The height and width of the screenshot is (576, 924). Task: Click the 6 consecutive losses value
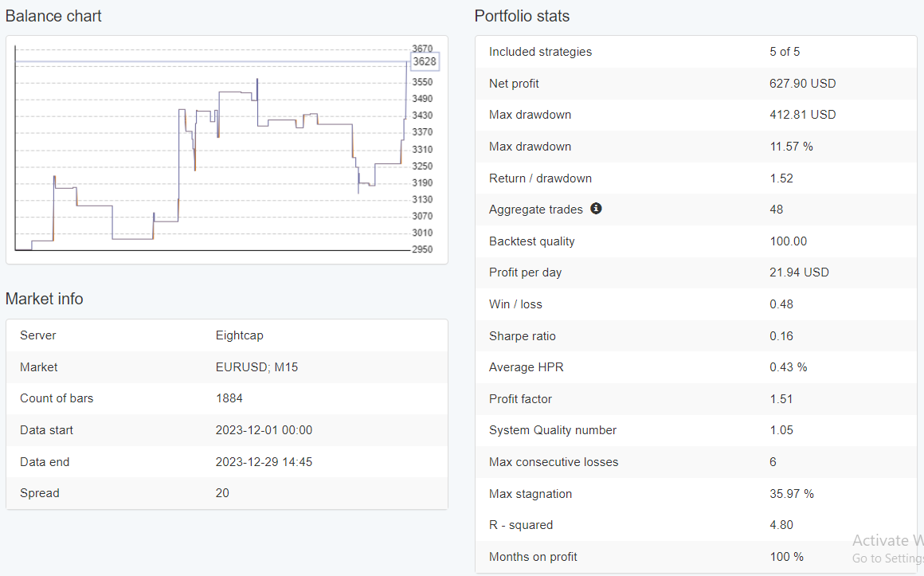coord(773,462)
